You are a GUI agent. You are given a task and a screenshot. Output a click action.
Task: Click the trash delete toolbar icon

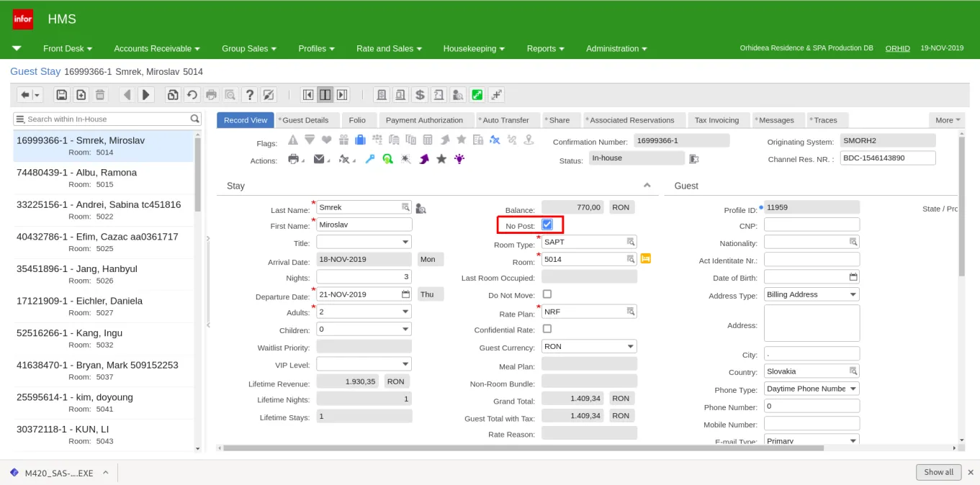(x=100, y=95)
